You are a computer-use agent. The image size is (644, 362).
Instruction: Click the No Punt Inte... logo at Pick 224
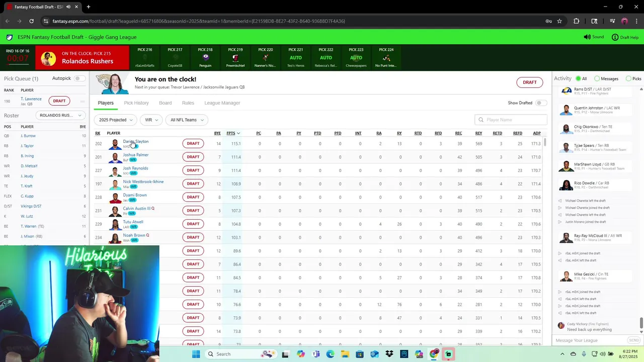(386, 58)
